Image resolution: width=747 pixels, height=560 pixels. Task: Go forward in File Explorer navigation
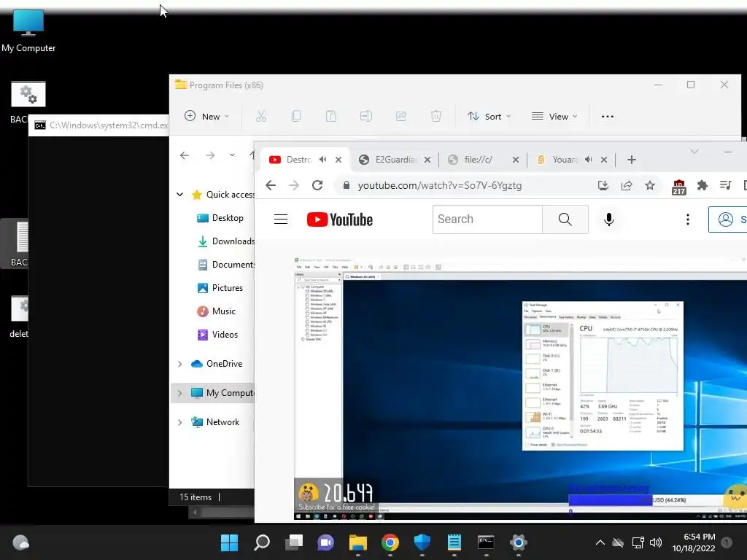click(210, 155)
